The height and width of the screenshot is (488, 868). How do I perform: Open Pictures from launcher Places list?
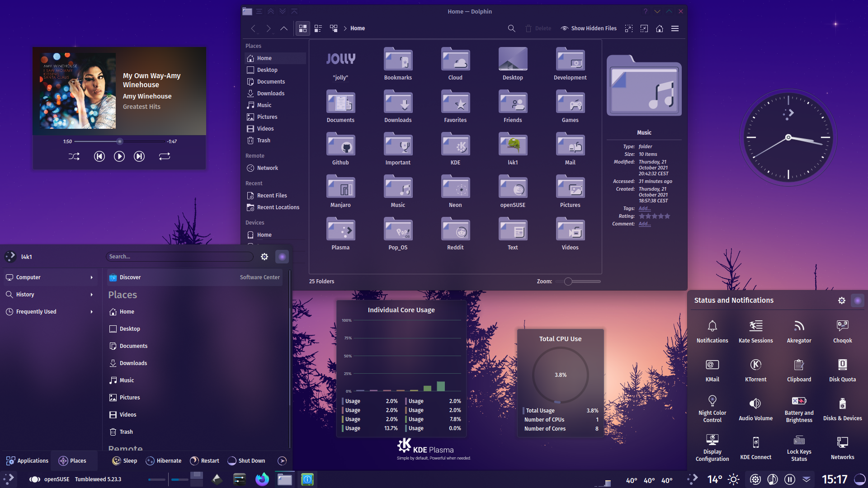point(195,398)
